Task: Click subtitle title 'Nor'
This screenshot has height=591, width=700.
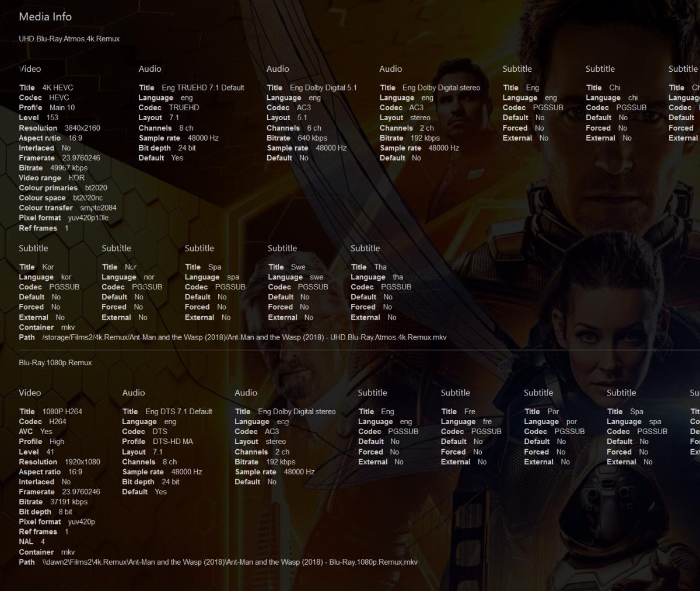Action: pos(131,267)
